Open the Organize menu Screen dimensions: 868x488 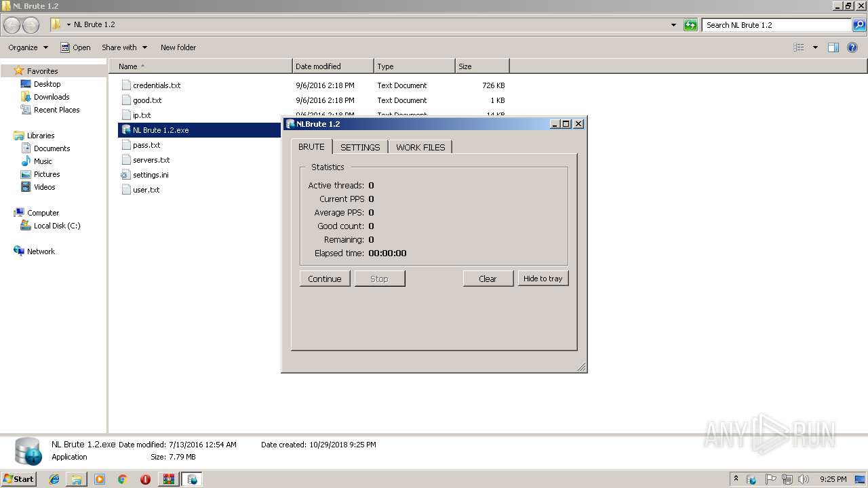(28, 47)
